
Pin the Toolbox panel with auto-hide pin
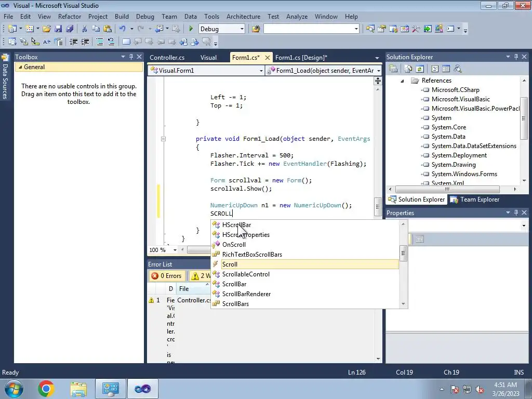[x=131, y=57]
